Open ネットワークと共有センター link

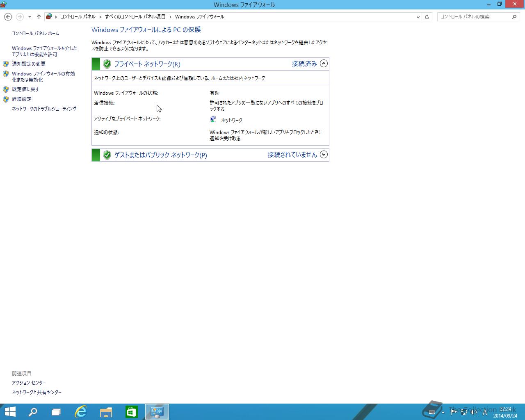point(37,393)
